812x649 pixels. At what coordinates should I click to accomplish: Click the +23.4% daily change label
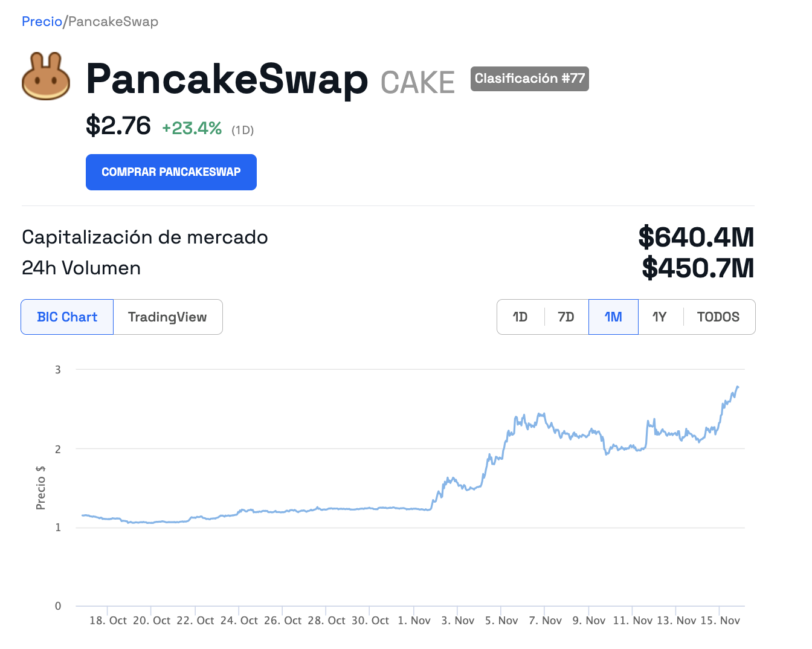tap(192, 128)
